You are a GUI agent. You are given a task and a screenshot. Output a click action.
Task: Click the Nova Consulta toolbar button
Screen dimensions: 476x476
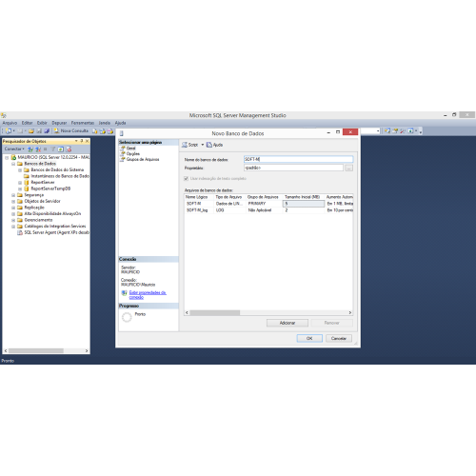[x=71, y=130]
